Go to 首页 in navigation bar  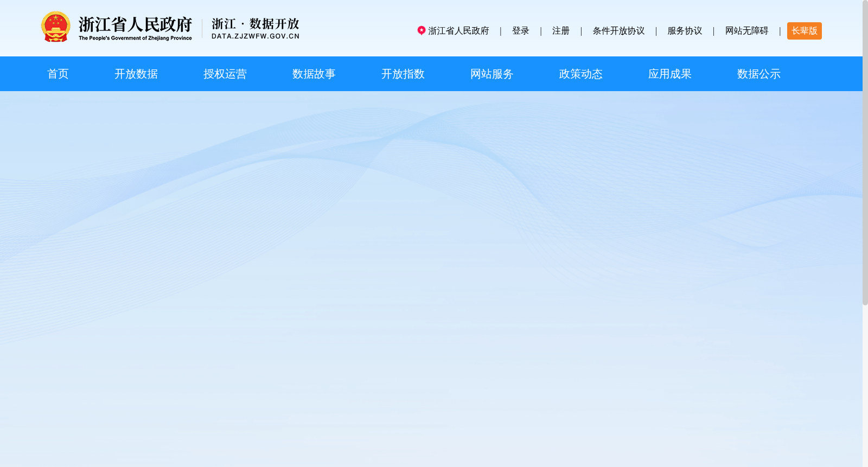pos(58,74)
